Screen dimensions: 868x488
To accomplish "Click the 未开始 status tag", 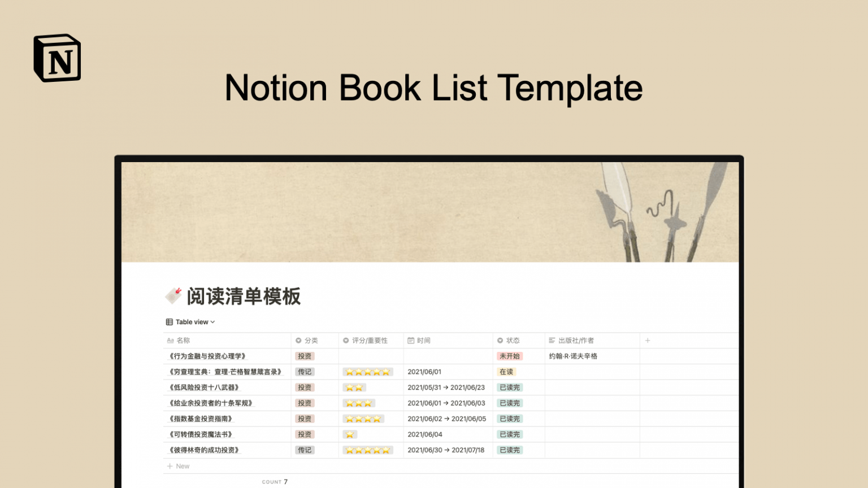I will (x=510, y=356).
